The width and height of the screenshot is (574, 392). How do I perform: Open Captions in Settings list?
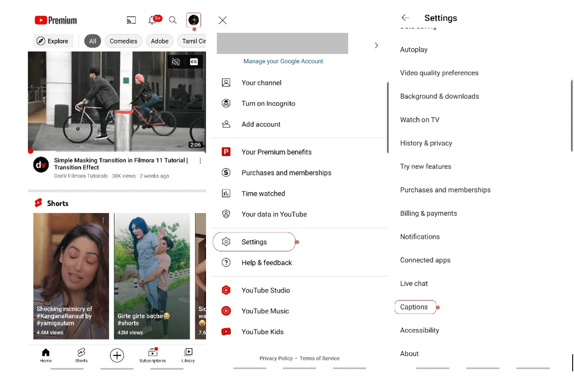(414, 307)
